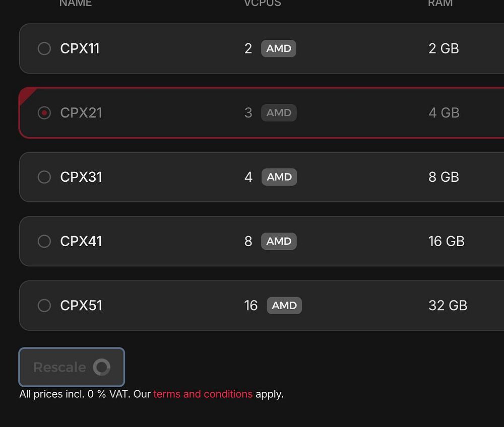Click the loading spinner in Rescale button
504x427 pixels.
click(x=102, y=367)
